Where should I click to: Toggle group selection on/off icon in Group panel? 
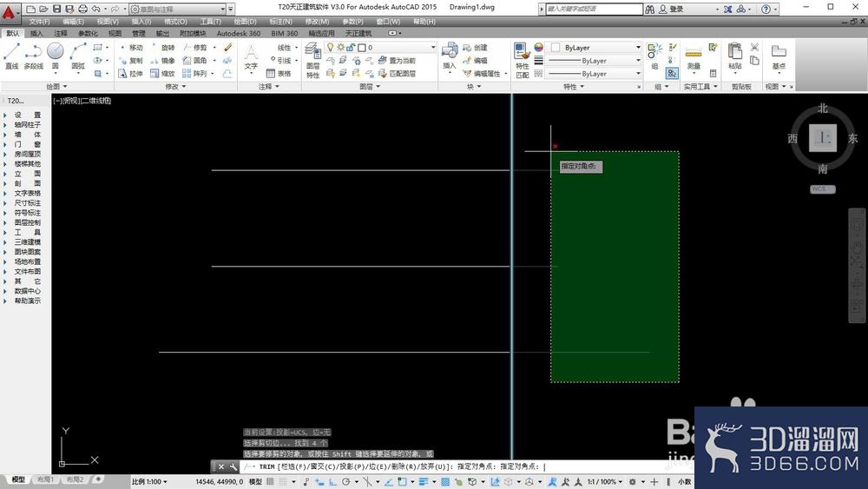(x=672, y=73)
